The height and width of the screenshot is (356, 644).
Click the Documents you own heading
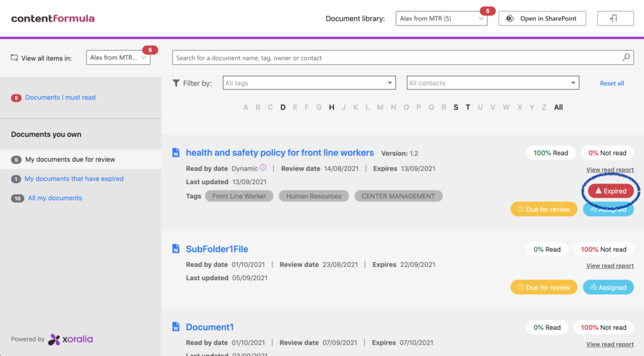coord(46,134)
